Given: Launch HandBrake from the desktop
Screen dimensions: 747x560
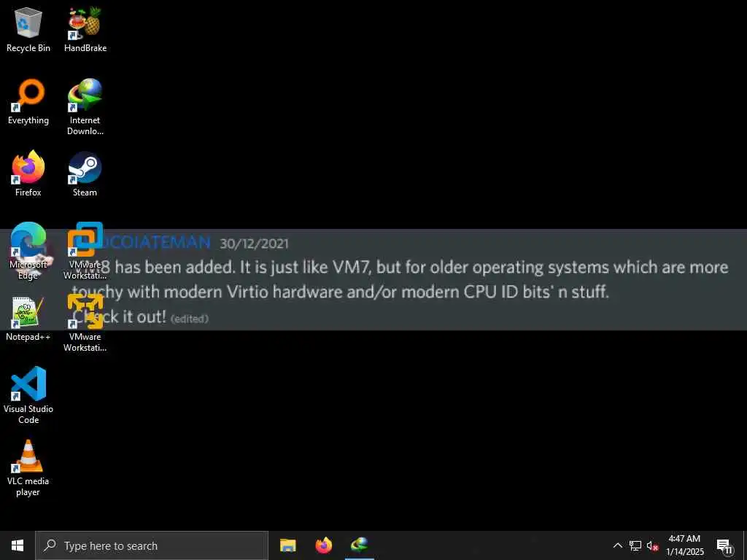Looking at the screenshot, I should (85, 29).
